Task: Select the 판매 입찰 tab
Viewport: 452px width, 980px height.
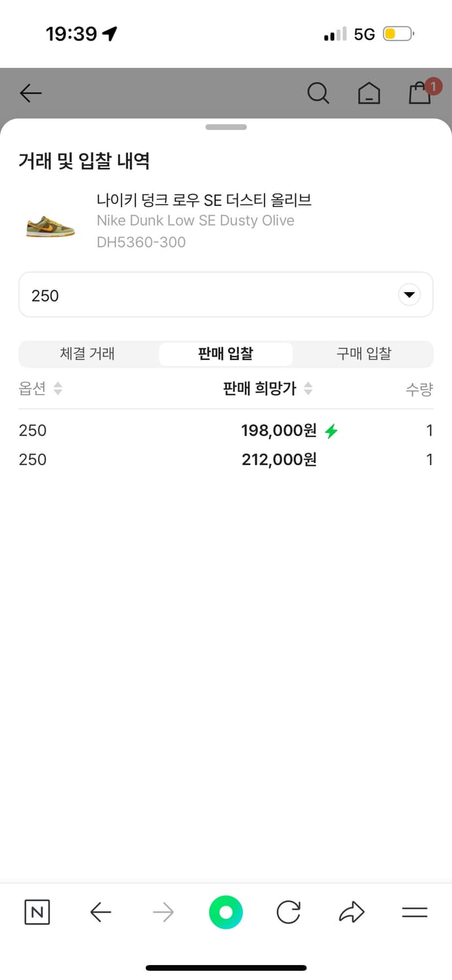Action: [x=226, y=353]
